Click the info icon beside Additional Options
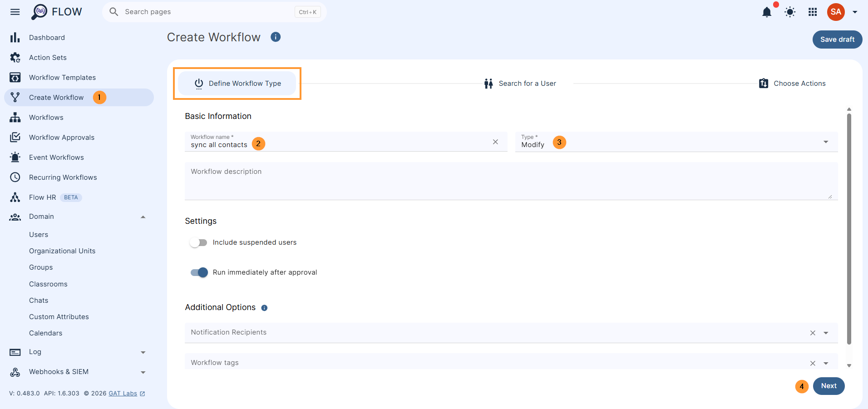Image resolution: width=868 pixels, height=409 pixels. (264, 308)
